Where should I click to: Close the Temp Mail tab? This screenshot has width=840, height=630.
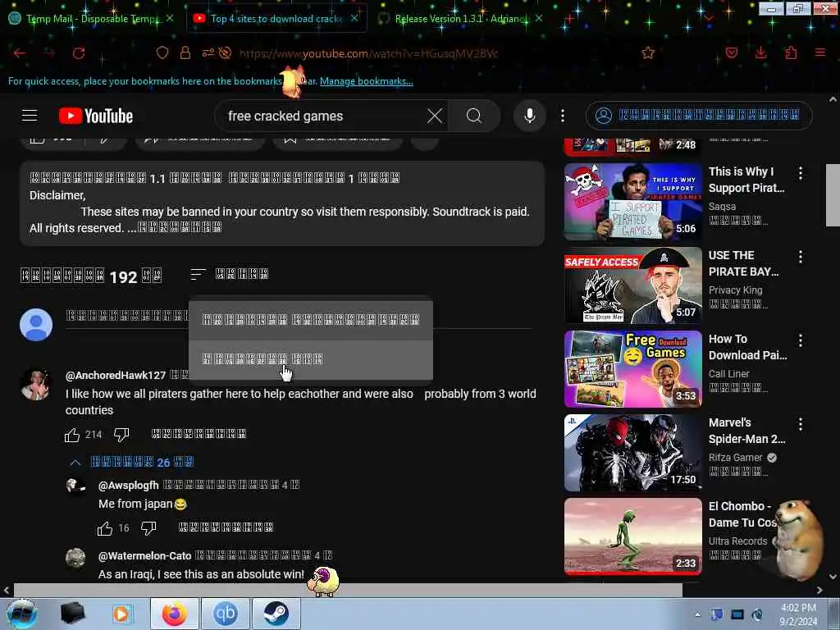pos(170,18)
